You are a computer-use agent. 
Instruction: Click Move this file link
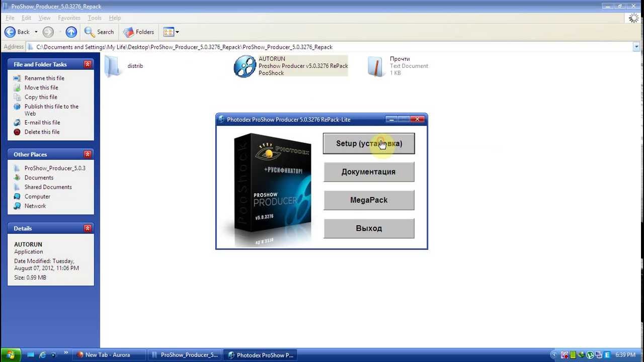point(41,87)
